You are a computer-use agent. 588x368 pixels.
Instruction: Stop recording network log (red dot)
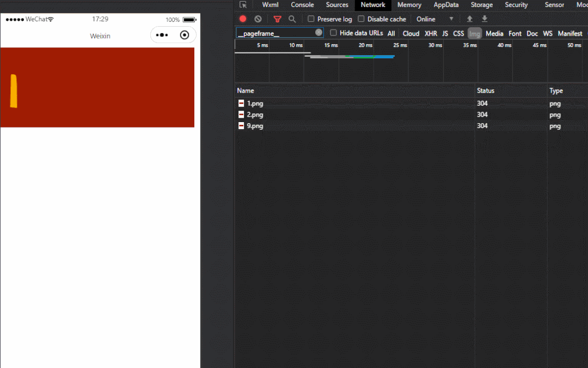point(243,19)
